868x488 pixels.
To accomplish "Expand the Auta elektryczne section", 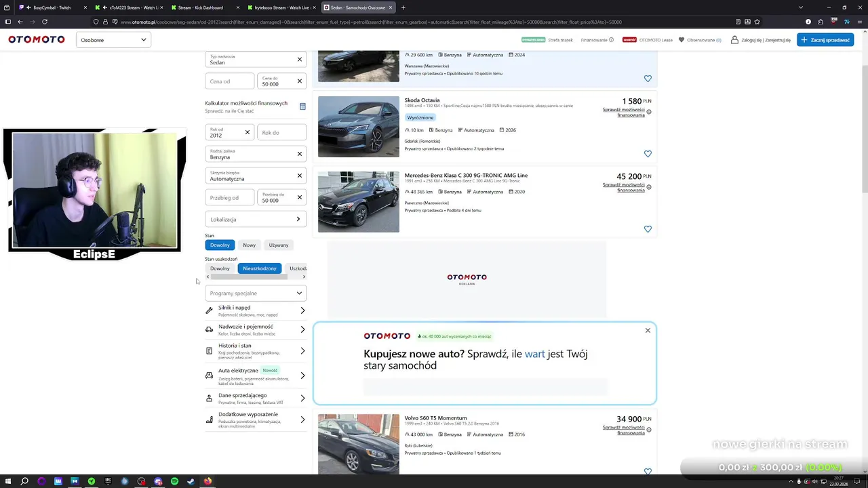I will [x=256, y=375].
